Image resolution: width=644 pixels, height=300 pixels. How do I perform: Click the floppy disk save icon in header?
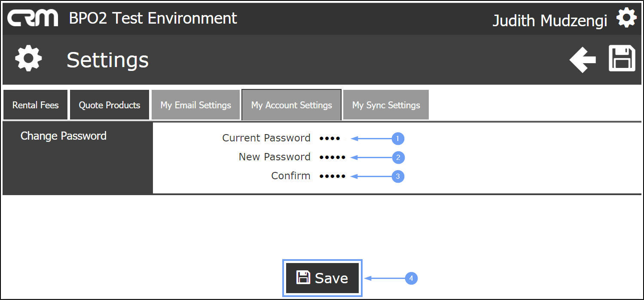point(622,58)
